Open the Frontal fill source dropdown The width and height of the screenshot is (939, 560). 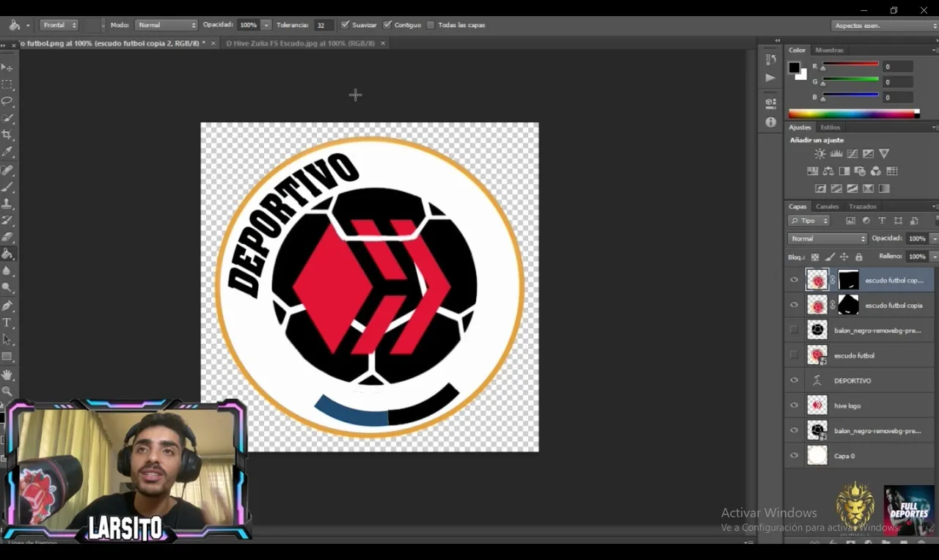(59, 25)
